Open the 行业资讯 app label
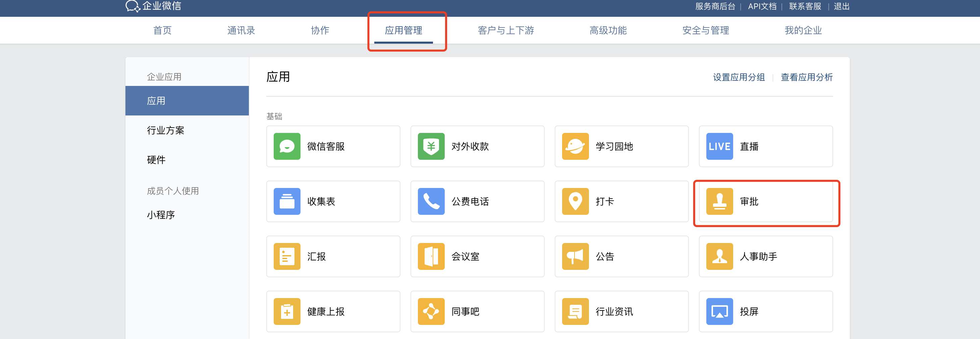Viewport: 980px width, 339px height. click(x=614, y=311)
